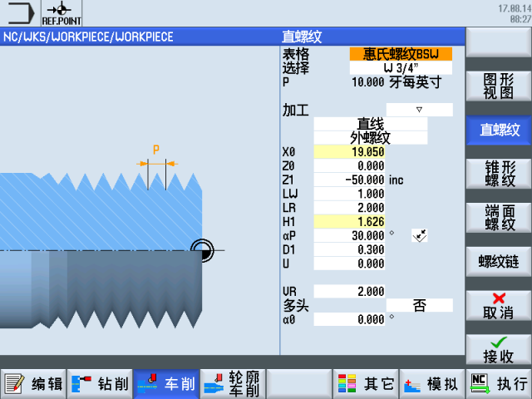This screenshot has width=532, height=399.
Task: Click the REF.POINT mode icon
Action: pyautogui.click(x=62, y=13)
